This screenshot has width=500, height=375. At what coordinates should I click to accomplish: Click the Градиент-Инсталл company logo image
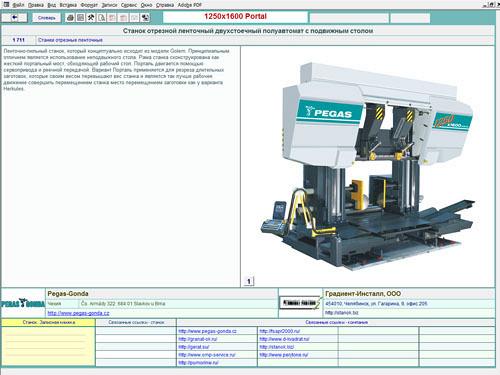point(300,303)
